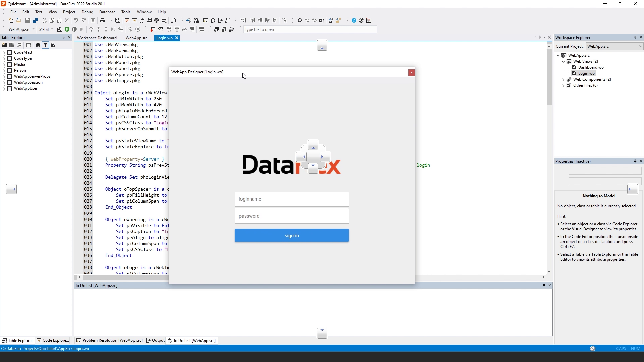
Task: Click the Toggle bookmark icon
Action: tap(243, 20)
